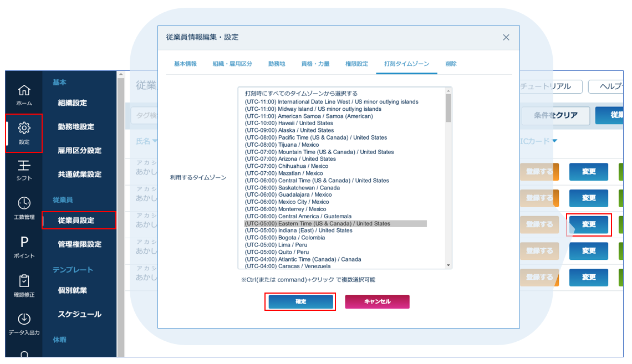Click the settings menu scrollbar up arrow
Viewport: 632px width, 364px height.
click(x=120, y=74)
